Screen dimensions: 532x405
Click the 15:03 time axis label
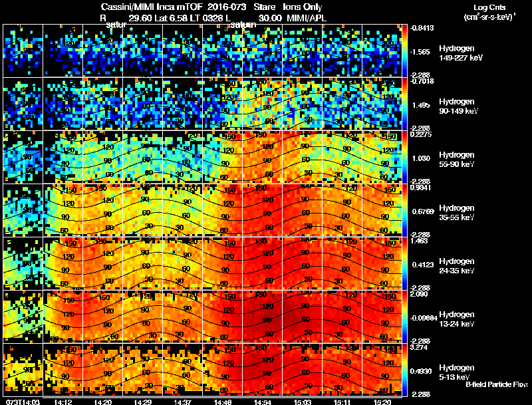tap(303, 402)
